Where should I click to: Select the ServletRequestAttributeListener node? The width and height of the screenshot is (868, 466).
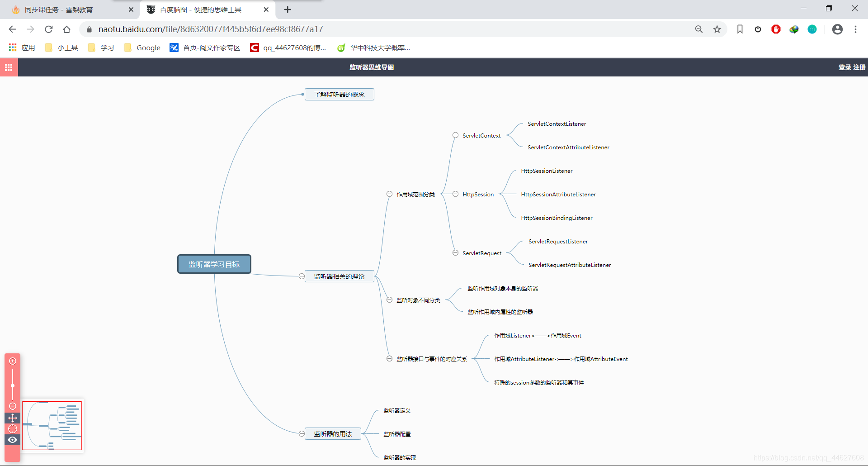pyautogui.click(x=570, y=265)
